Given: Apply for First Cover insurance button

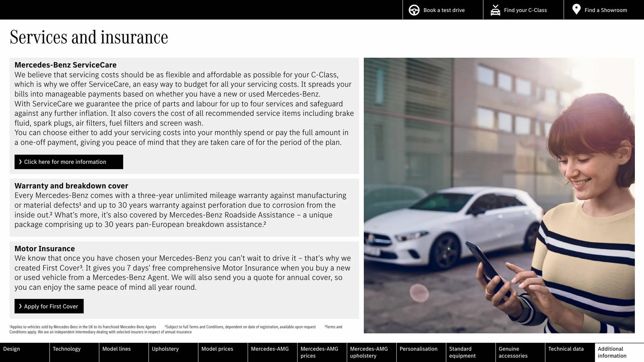Looking at the screenshot, I should tap(49, 306).
